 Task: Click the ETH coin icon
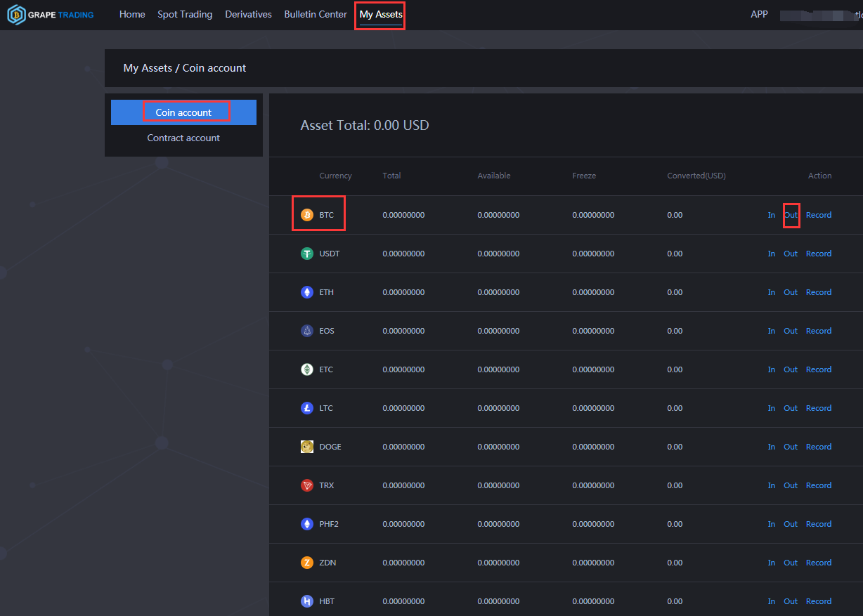click(307, 292)
